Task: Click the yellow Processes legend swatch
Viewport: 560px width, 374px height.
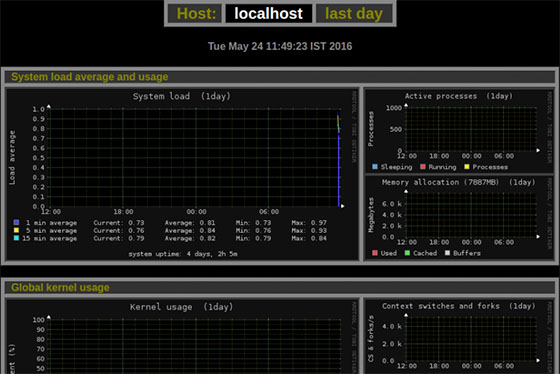Action: coord(466,166)
